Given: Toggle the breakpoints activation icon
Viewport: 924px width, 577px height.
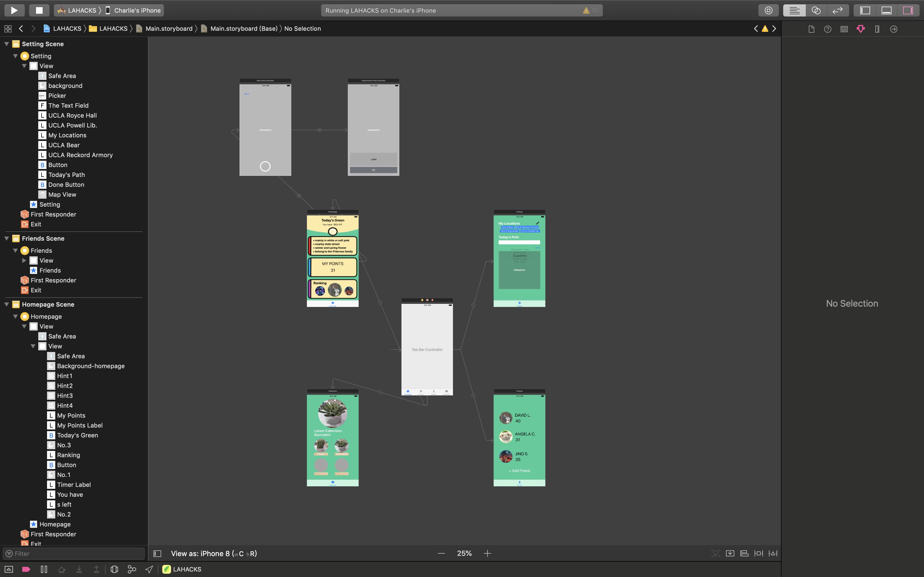Looking at the screenshot, I should click(x=26, y=569).
